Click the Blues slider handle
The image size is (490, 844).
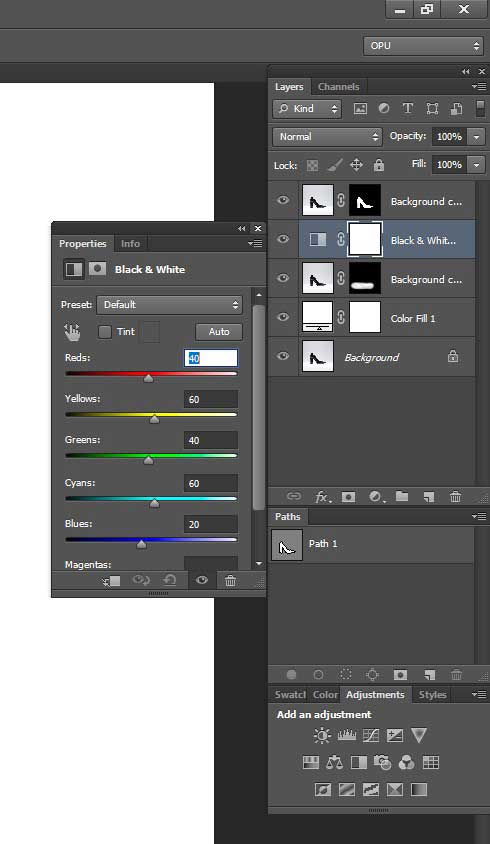pos(142,544)
